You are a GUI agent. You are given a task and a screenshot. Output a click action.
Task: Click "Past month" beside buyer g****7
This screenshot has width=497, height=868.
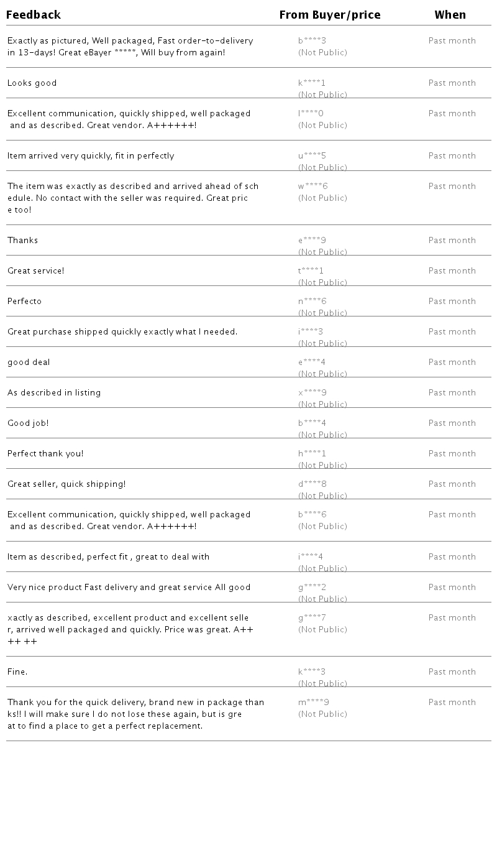click(452, 618)
